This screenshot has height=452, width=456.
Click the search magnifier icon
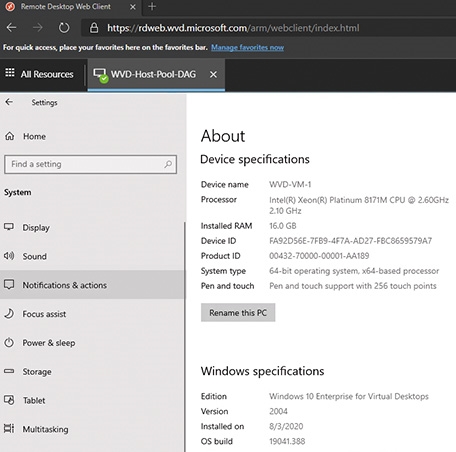pyautogui.click(x=168, y=164)
